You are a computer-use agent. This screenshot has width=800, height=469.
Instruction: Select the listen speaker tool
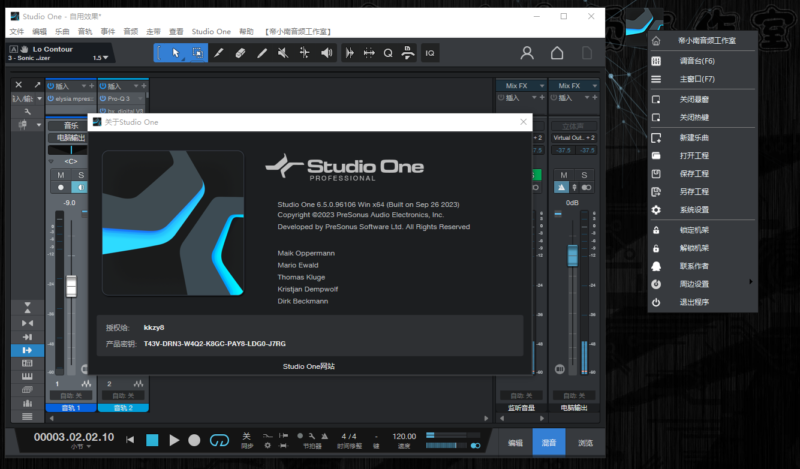[326, 53]
